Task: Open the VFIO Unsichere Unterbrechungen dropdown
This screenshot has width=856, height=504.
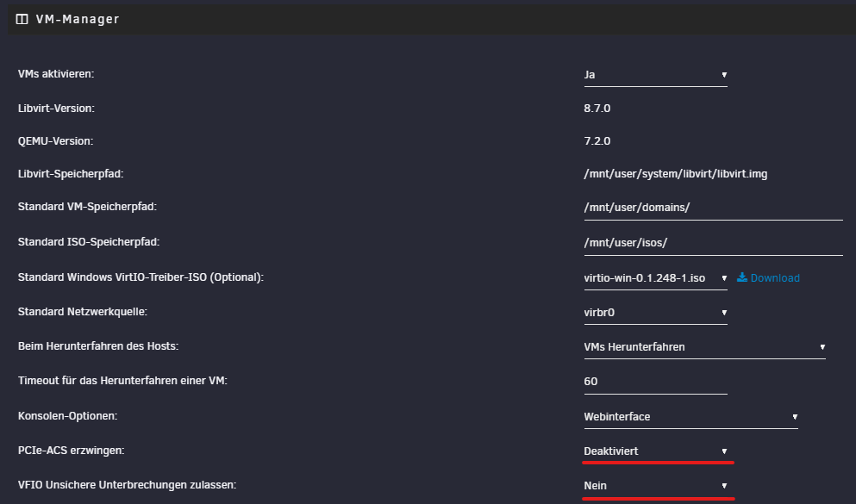Action: [655, 485]
